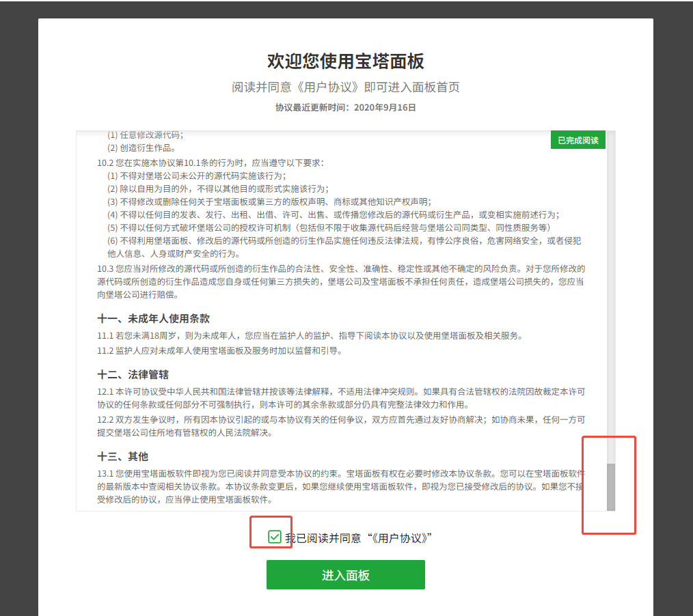Image resolution: width=693 pixels, height=616 pixels.
Task: Click the agreement scrollbar thumb
Action: [611, 487]
